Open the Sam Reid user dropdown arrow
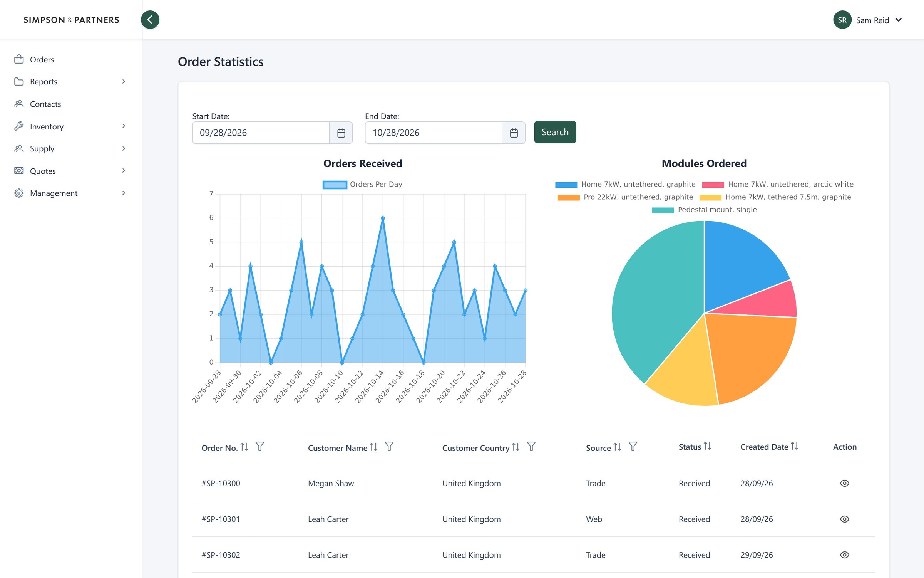This screenshot has height=578, width=924. 899,20
